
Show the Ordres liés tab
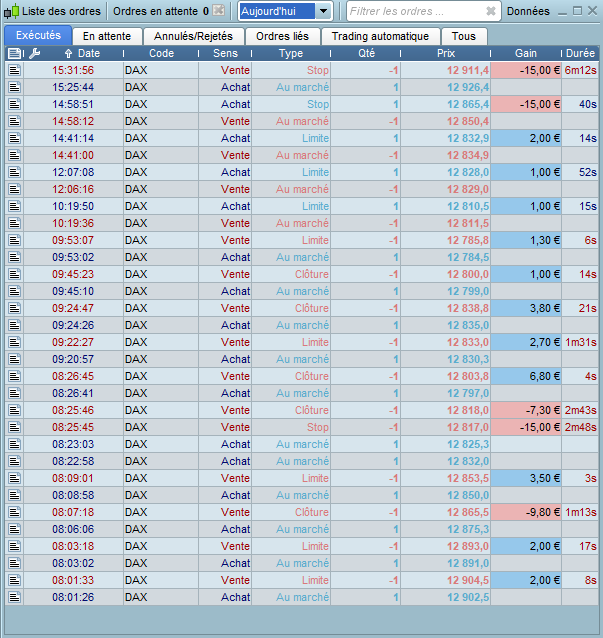(282, 36)
